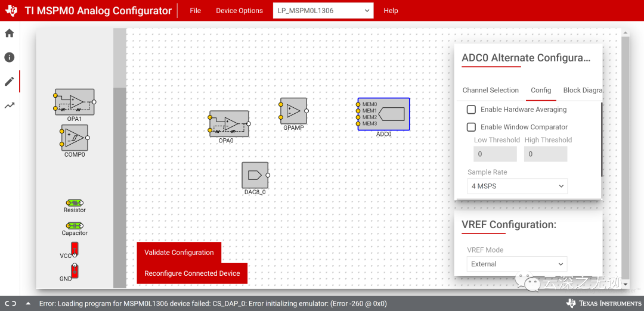This screenshot has height=311, width=644.
Task: Click the Texas Instruments logo in header
Action: (x=11, y=11)
